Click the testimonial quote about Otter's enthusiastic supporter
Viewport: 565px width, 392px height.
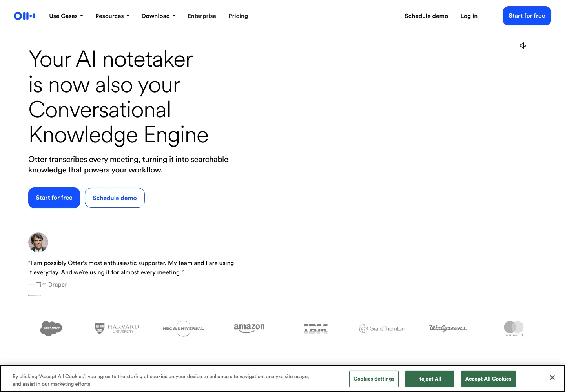click(131, 268)
